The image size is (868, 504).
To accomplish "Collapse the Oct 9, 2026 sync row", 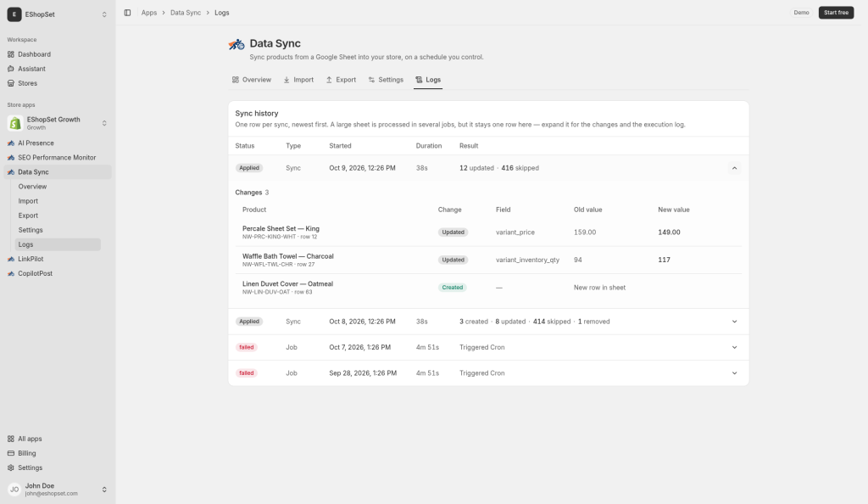I will (x=735, y=168).
